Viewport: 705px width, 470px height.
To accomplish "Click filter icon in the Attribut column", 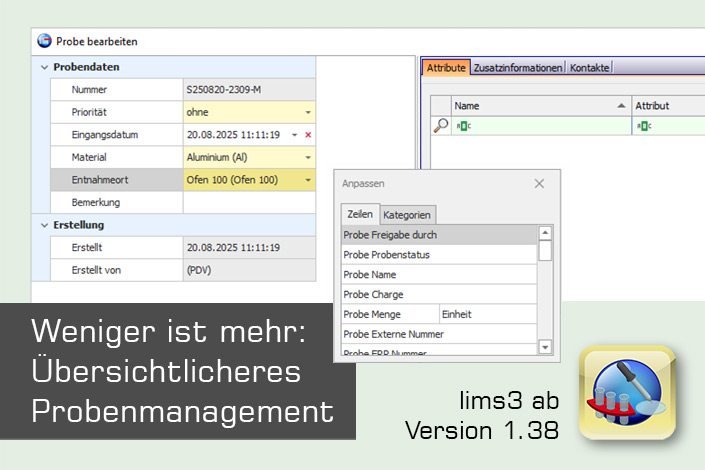I will pyautogui.click(x=644, y=126).
